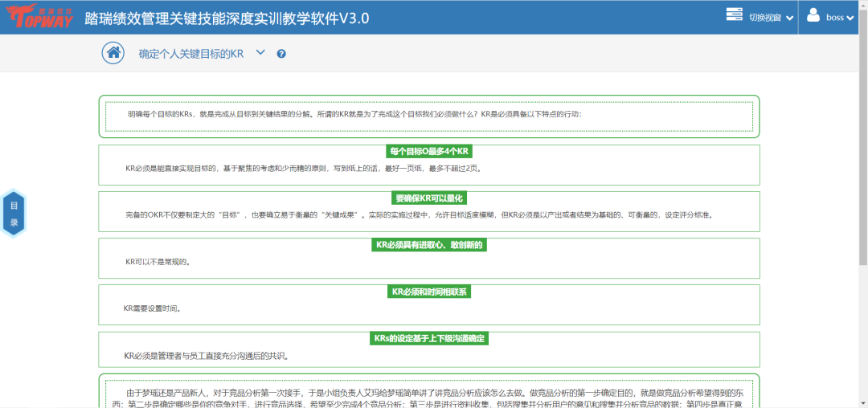Open the boss user menu dropdown
Screen dimensions: 868x408
840,18
